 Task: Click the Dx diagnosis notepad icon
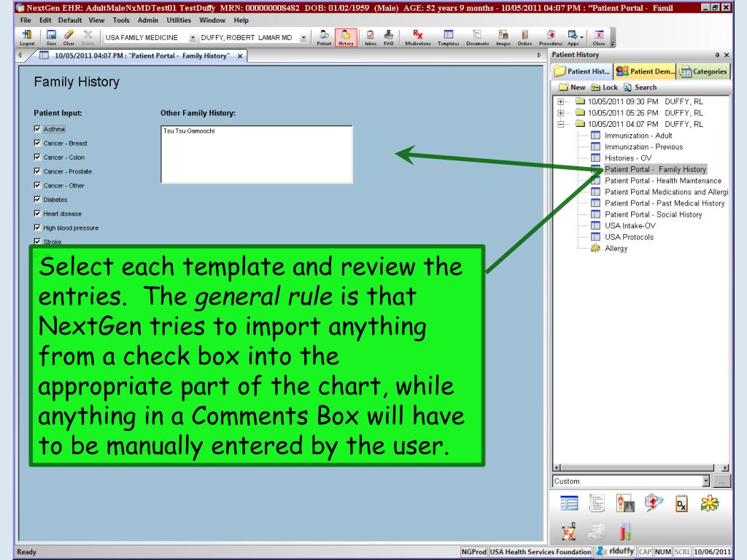[682, 504]
